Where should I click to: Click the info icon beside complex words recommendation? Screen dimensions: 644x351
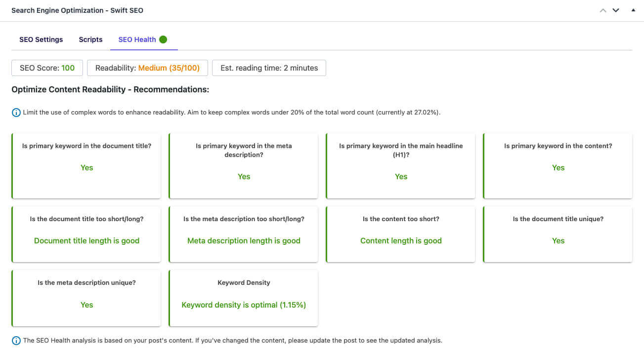click(16, 113)
